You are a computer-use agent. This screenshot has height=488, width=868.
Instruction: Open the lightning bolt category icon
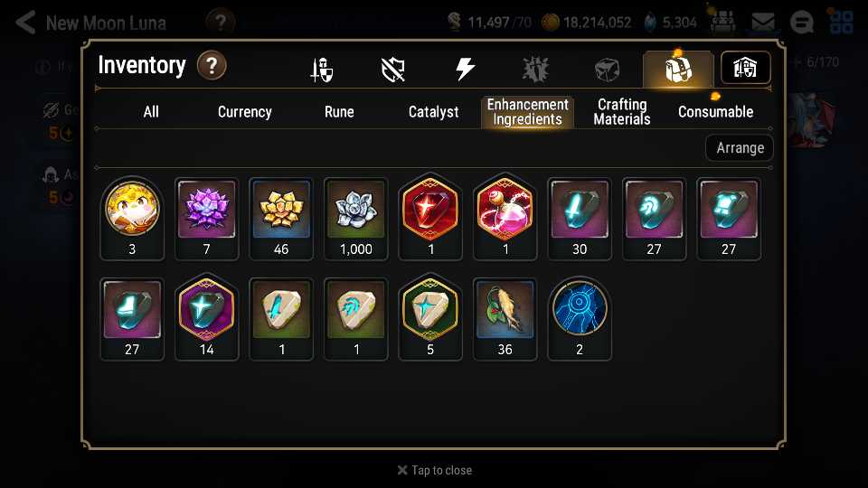click(x=465, y=70)
